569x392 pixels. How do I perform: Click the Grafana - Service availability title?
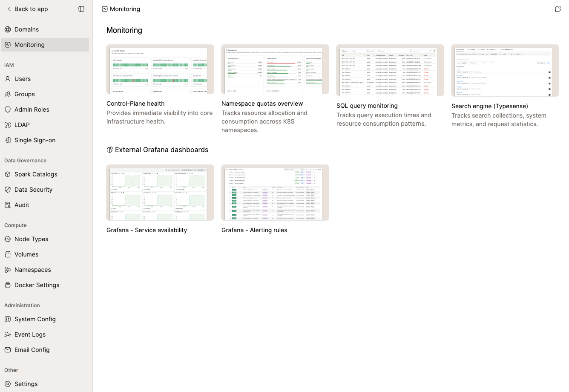(147, 230)
